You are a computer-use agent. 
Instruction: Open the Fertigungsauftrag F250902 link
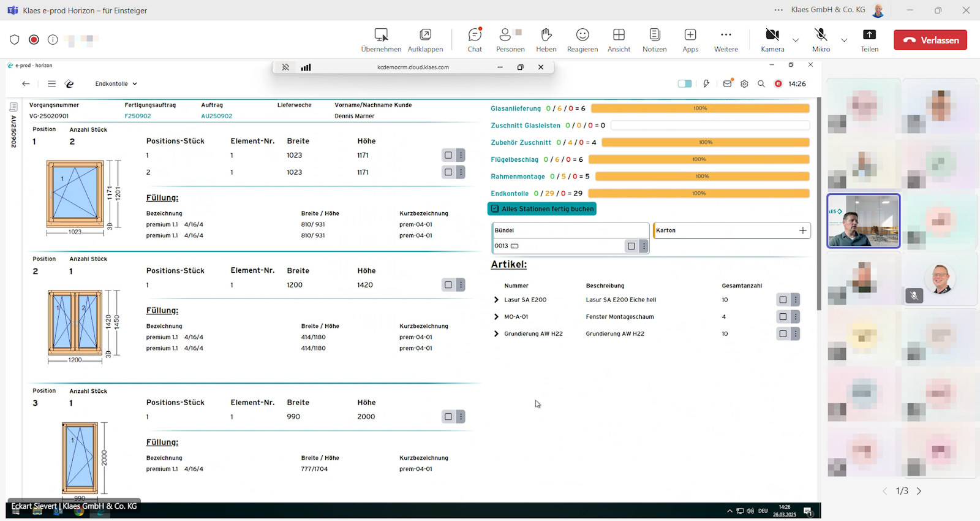tap(138, 116)
